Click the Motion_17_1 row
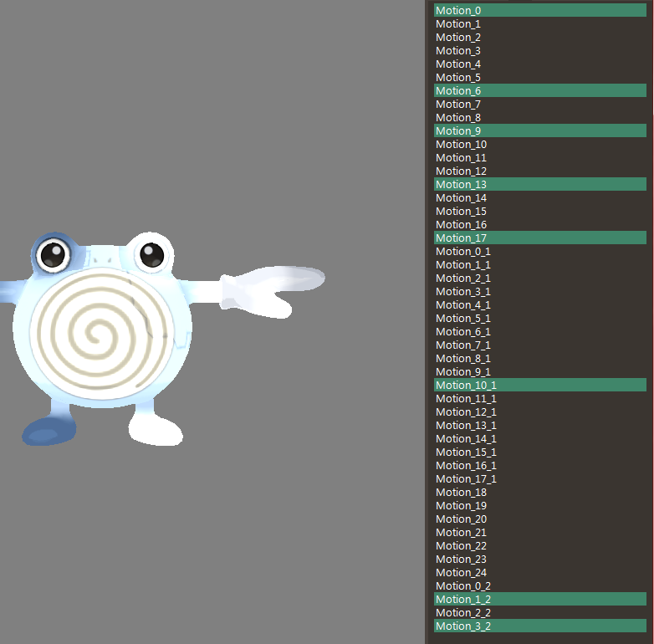This screenshot has height=644, width=654. tap(539, 478)
